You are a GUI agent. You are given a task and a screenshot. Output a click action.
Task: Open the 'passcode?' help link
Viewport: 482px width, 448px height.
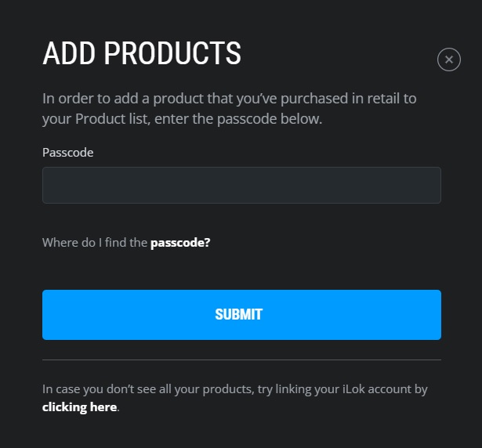pos(180,243)
